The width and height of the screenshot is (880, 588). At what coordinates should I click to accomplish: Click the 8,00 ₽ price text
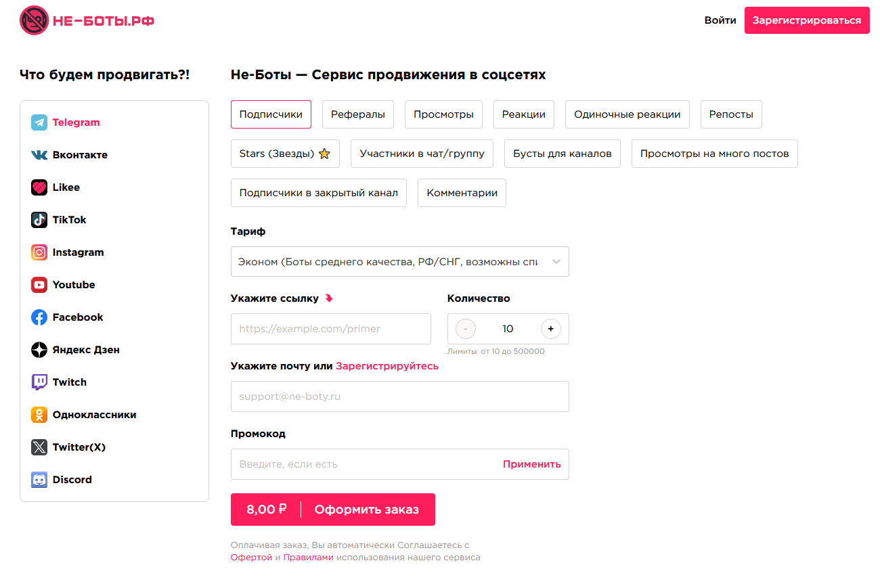coord(266,510)
